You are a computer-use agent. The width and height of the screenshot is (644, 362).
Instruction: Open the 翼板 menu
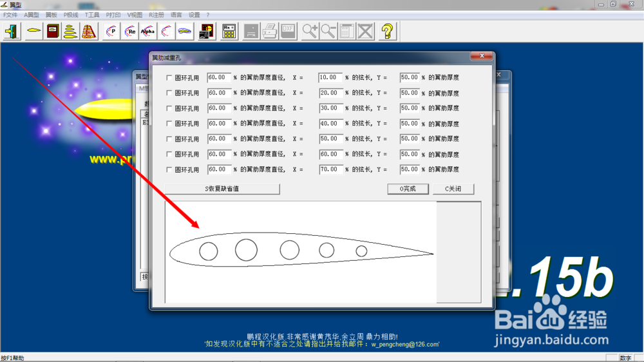(x=52, y=15)
